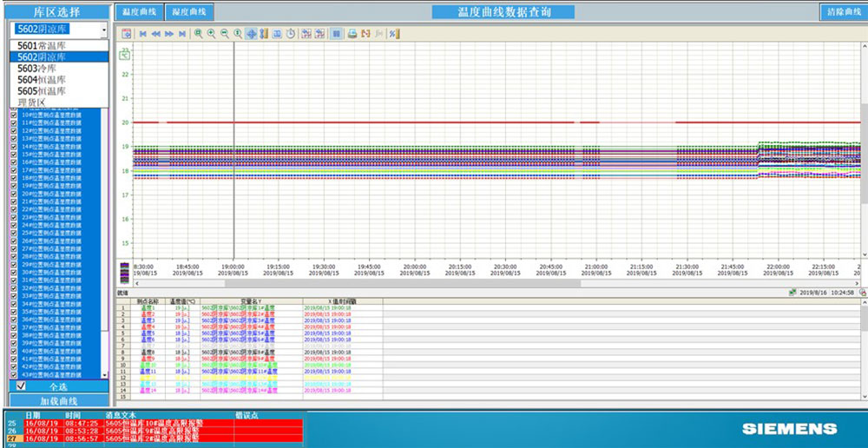Image resolution: width=868 pixels, height=448 pixels.
Task: Uncheck the 17# measuring point checkbox
Action: 14,169
